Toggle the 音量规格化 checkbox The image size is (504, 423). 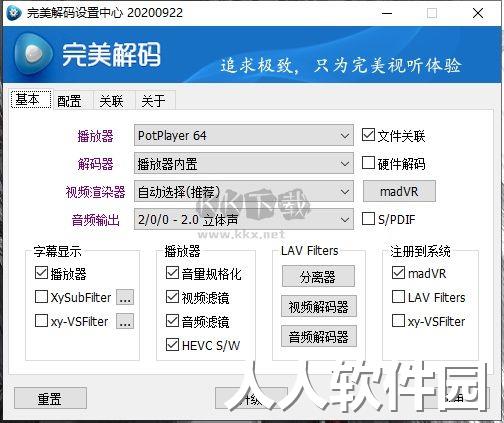pyautogui.click(x=172, y=273)
